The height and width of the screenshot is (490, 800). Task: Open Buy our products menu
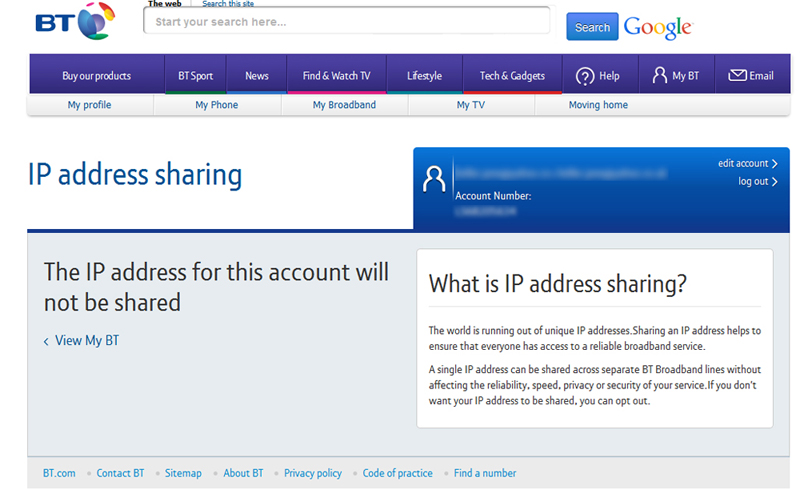[x=96, y=76]
